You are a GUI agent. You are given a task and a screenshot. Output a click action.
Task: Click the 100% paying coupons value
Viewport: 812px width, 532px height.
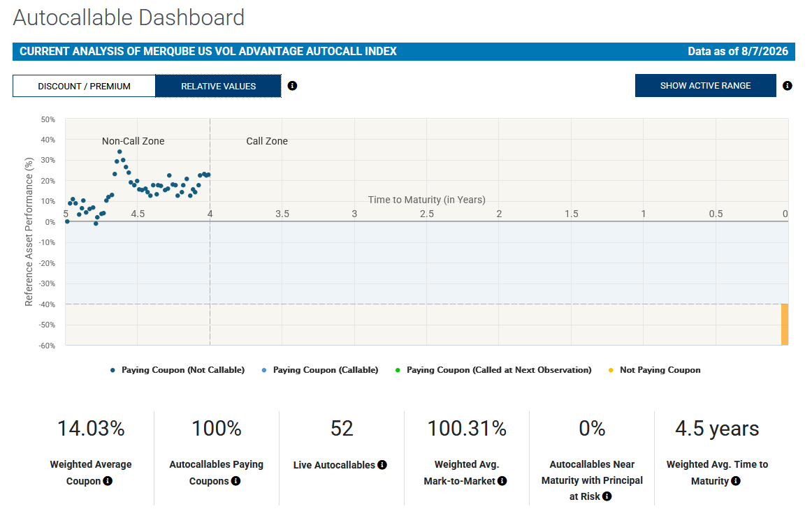pyautogui.click(x=217, y=429)
